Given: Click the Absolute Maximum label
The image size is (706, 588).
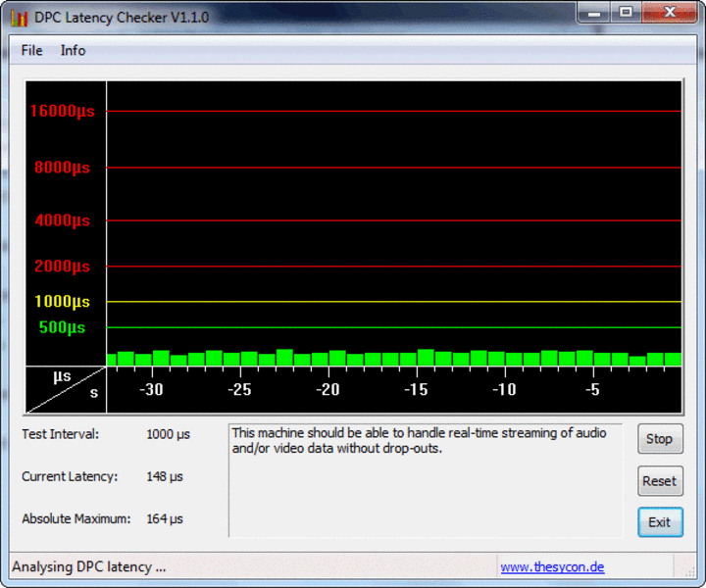Looking at the screenshot, I should click(76, 518).
